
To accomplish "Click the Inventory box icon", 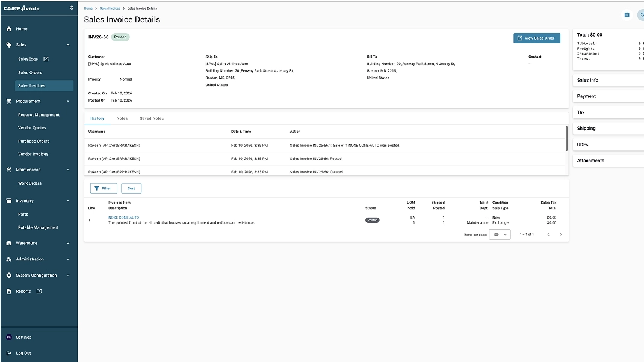I will pos(9,201).
